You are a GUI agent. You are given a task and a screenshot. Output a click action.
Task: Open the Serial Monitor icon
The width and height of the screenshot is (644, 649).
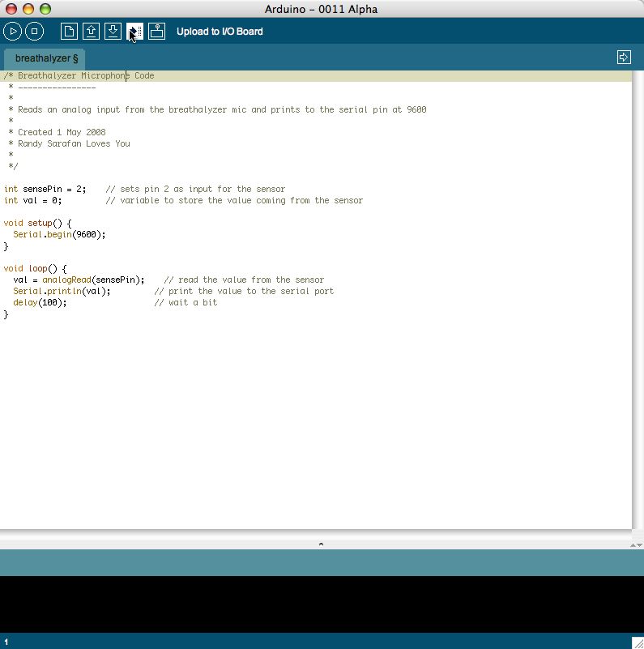tap(157, 32)
